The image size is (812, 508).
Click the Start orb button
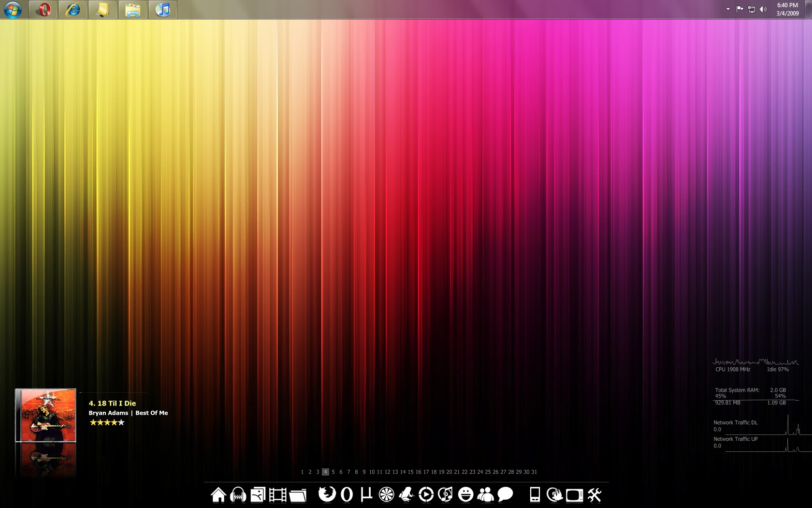point(13,10)
